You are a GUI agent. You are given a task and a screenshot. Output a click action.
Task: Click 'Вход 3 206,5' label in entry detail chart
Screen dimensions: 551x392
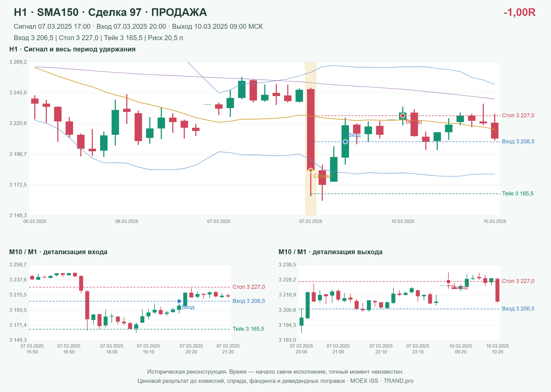click(249, 301)
